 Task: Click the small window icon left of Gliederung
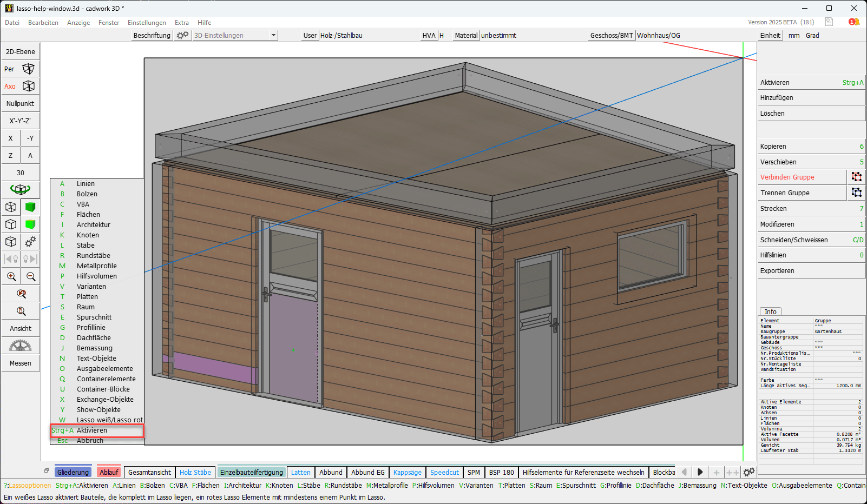point(47,470)
